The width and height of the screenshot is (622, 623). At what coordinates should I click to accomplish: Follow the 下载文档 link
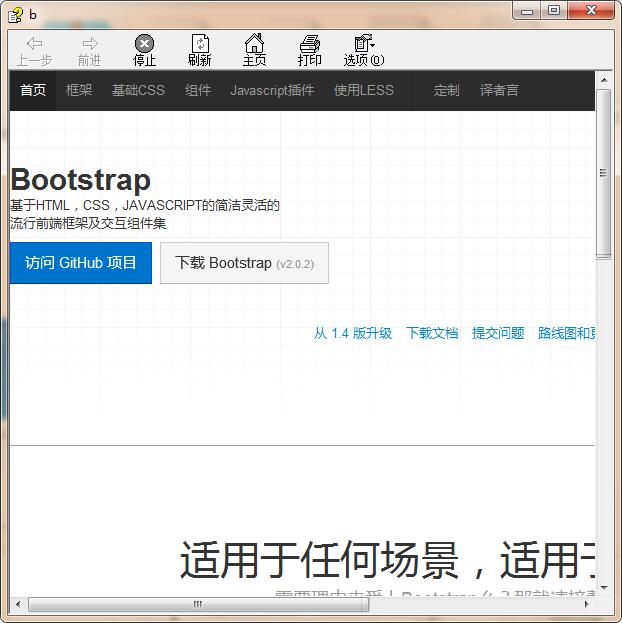(x=432, y=333)
